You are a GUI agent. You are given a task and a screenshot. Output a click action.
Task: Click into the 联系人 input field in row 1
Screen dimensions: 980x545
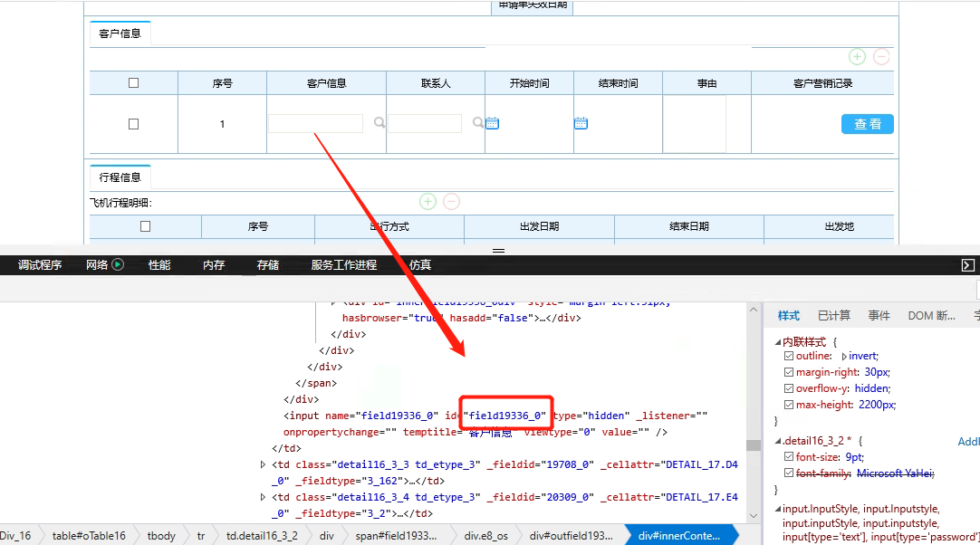425,123
